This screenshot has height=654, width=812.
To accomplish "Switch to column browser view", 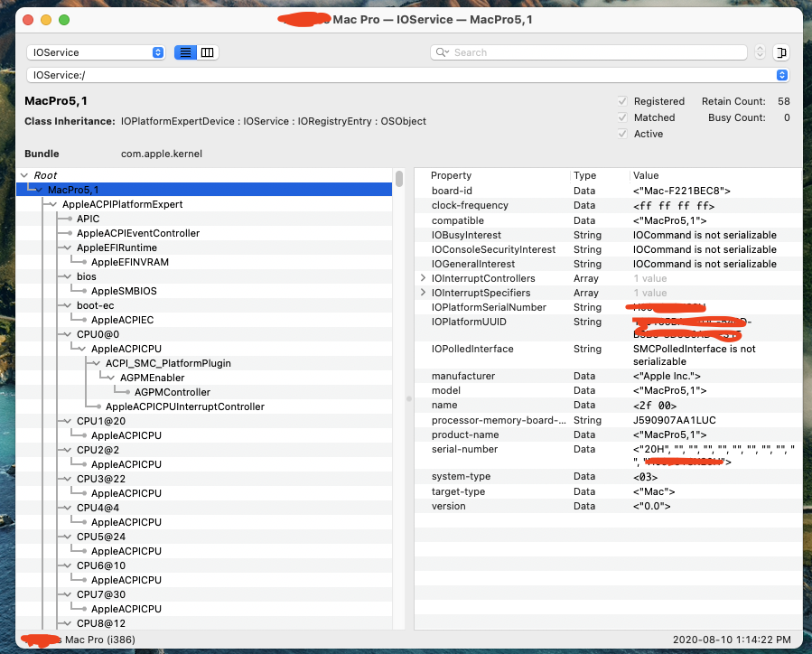I will tap(207, 52).
